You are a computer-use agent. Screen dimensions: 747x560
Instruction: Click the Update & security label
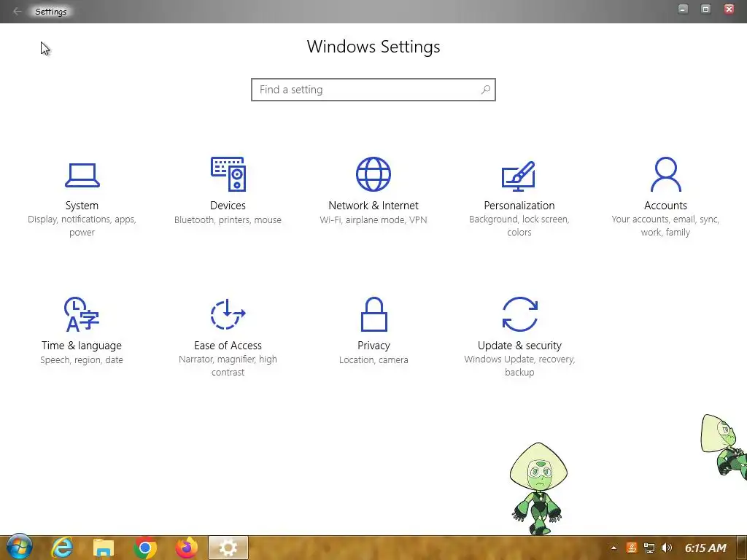(x=519, y=345)
